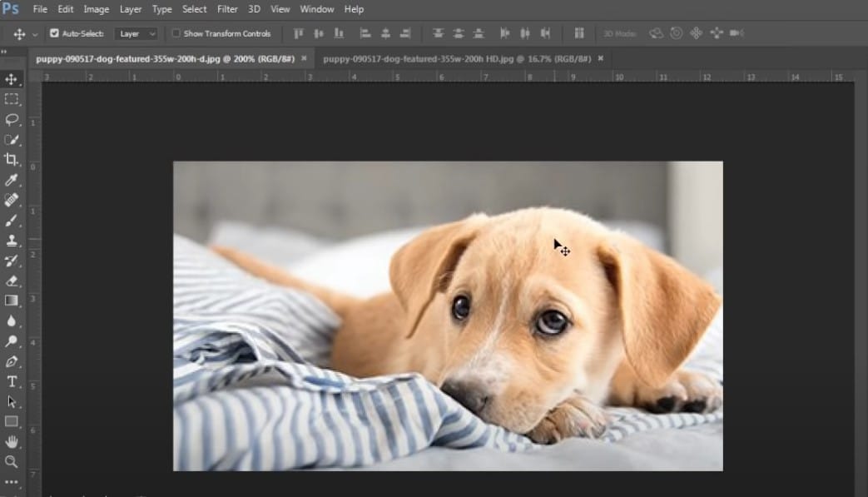
Task: Click Auto-Align Layers icon
Action: [579, 34]
